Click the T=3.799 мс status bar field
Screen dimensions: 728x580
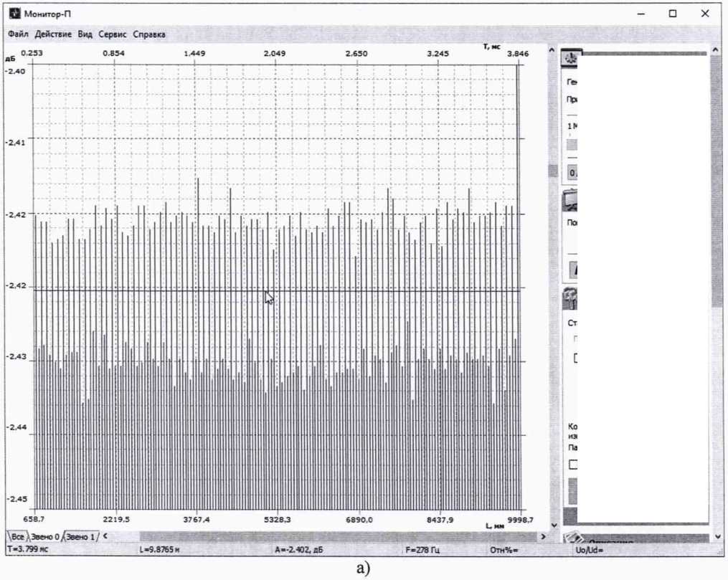[72, 550]
